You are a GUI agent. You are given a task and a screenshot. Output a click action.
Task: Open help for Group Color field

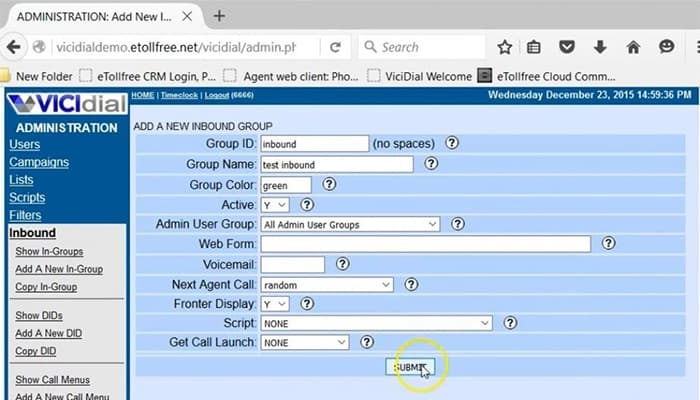point(329,184)
